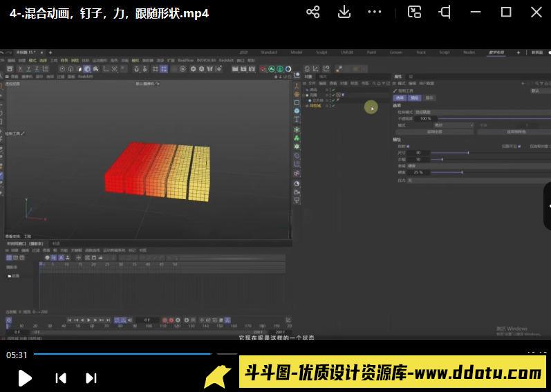The height and width of the screenshot is (392, 551).
Task: Toggle green enable checkmark of 克隆
Action: click(333, 95)
